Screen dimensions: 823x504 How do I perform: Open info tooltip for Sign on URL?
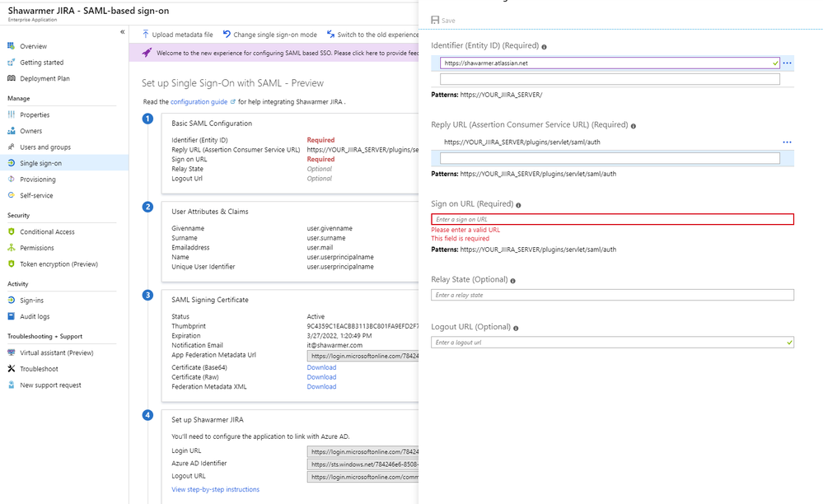click(x=518, y=205)
